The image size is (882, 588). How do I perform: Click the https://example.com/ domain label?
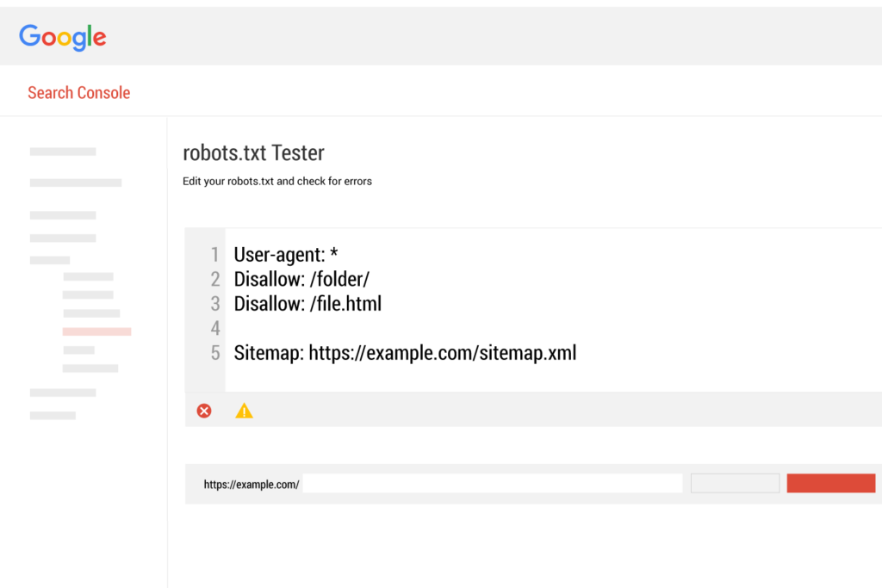pyautogui.click(x=251, y=484)
